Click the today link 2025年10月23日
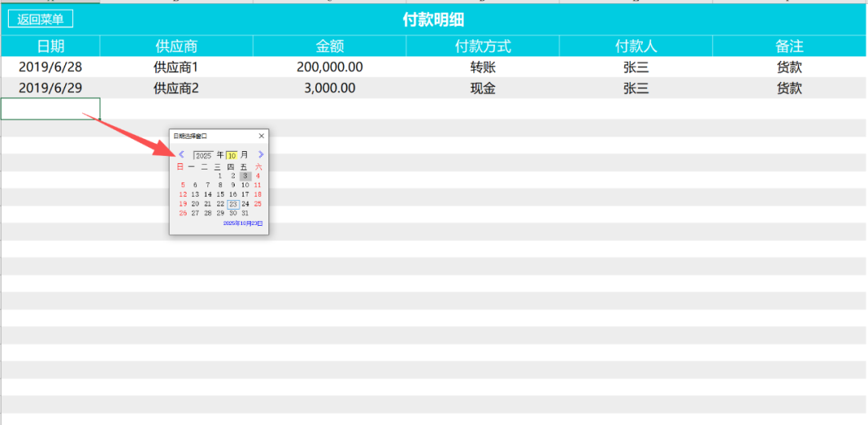This screenshot has width=868, height=425. 243,223
